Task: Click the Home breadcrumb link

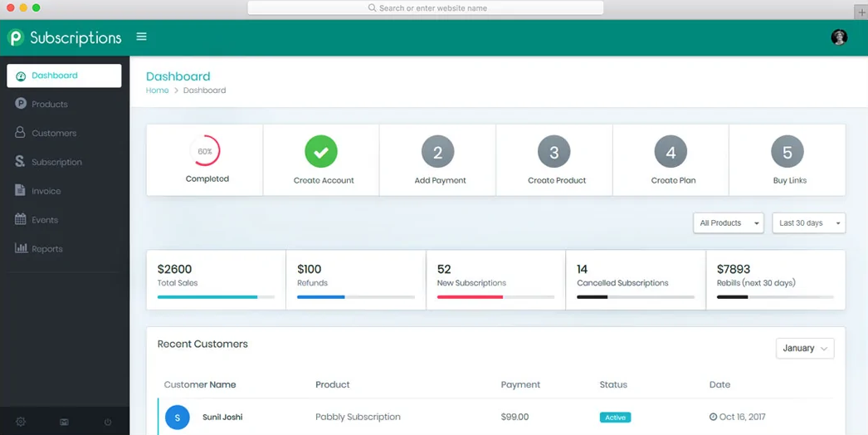Action: [157, 90]
